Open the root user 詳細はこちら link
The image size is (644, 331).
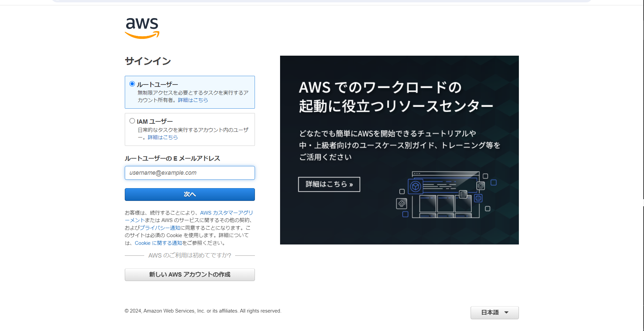pyautogui.click(x=192, y=100)
